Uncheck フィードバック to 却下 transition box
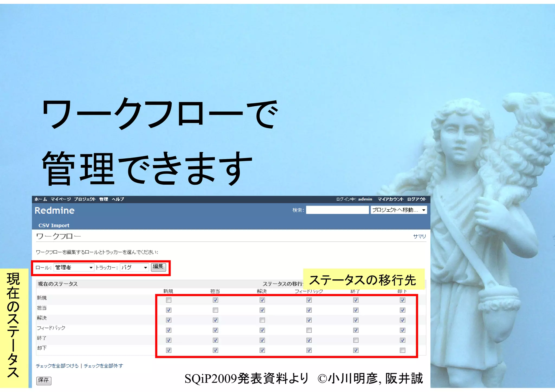Screen dimensions: 555x392 402,330
